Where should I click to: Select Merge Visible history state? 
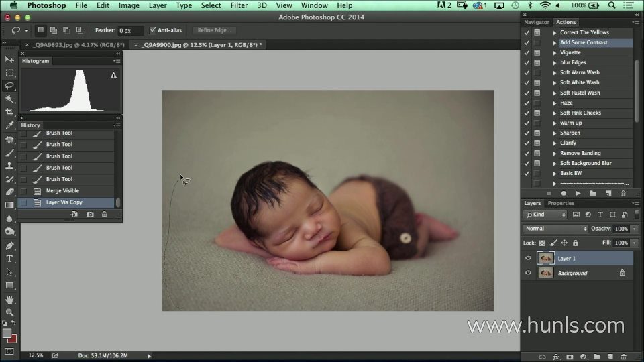point(66,191)
